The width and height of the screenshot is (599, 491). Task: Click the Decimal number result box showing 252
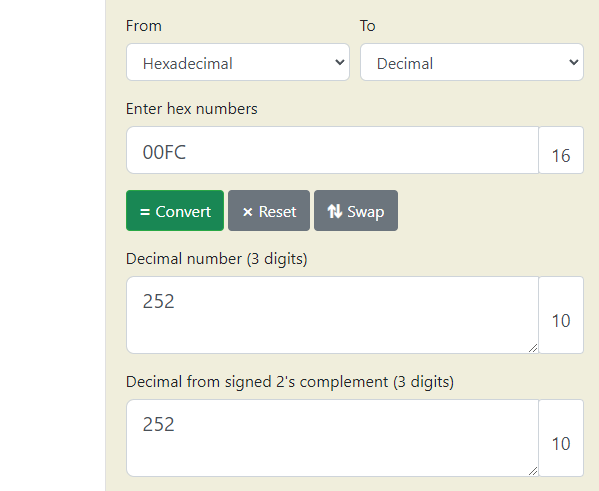[x=332, y=315]
